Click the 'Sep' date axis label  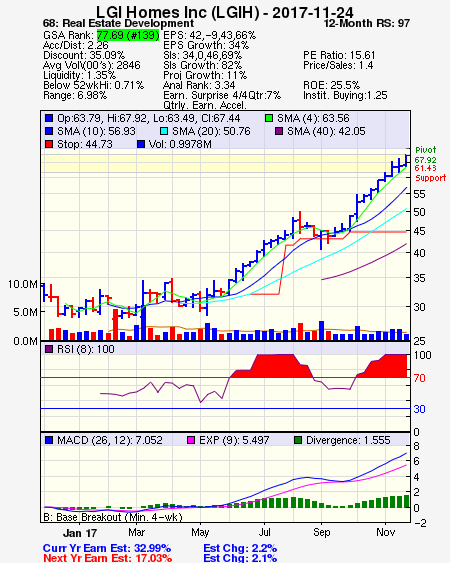[x=321, y=532]
